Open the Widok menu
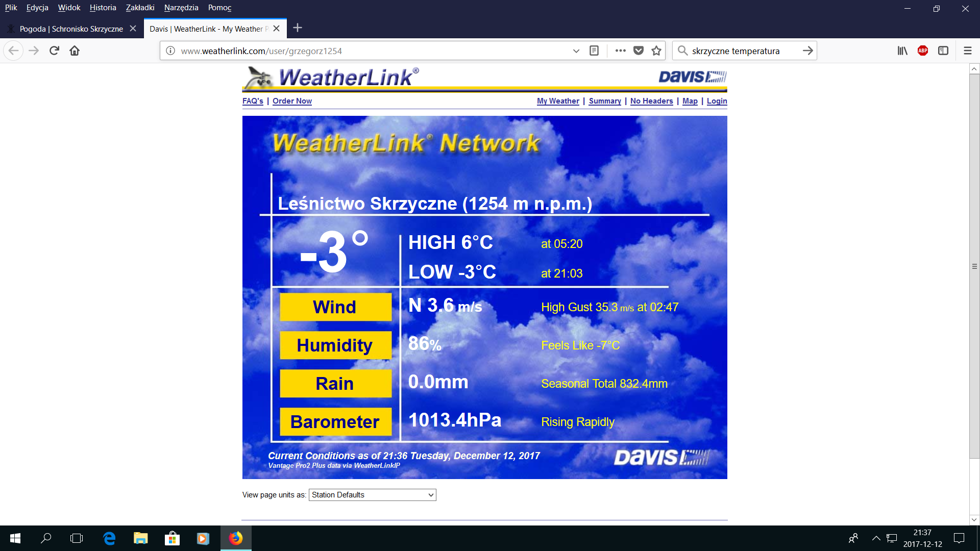The image size is (980, 551). pyautogui.click(x=69, y=8)
